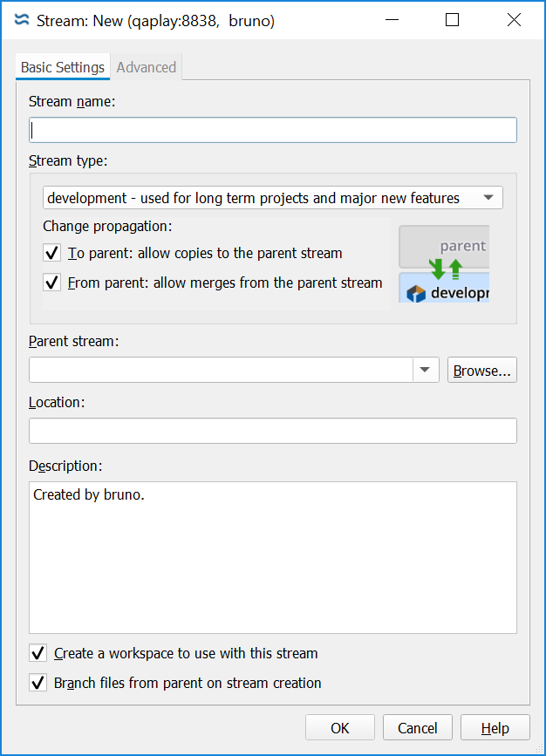Focus the Stream name field
This screenshot has width=546, height=756.
click(x=272, y=130)
